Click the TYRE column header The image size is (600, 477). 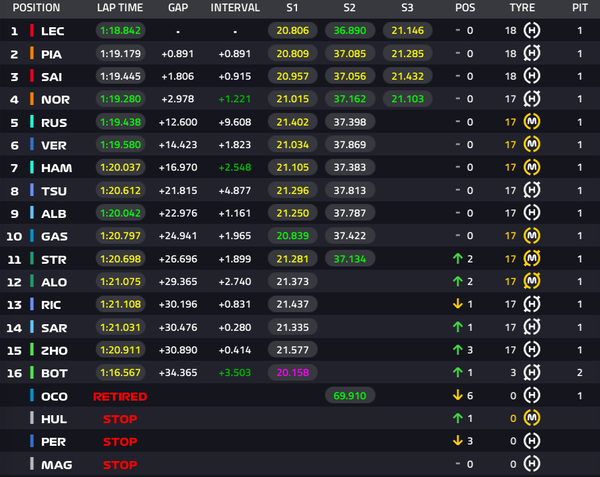tap(522, 8)
